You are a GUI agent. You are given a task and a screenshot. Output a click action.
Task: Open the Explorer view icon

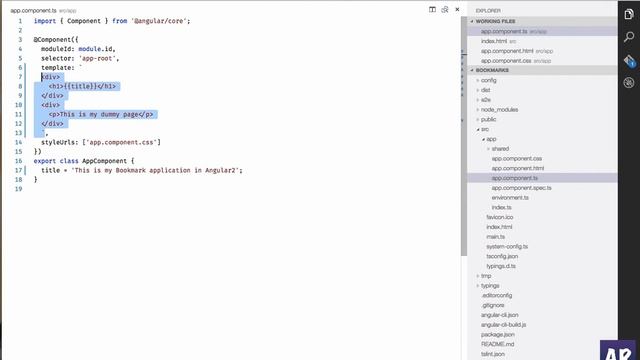(629, 14)
